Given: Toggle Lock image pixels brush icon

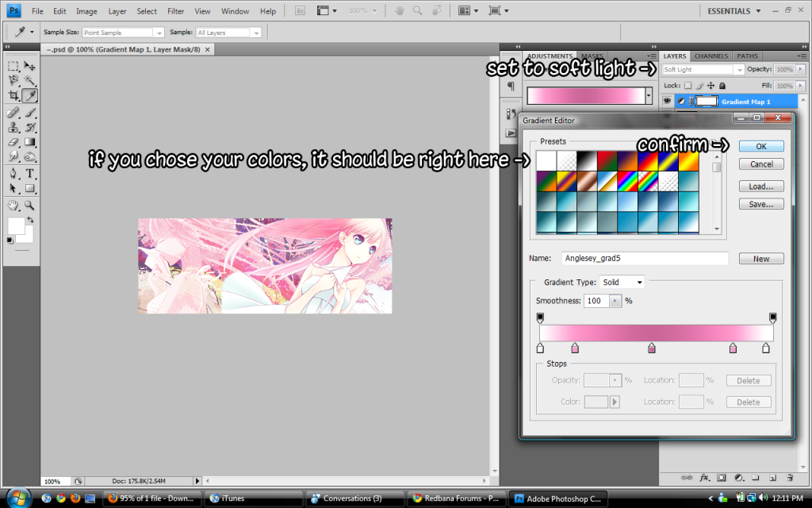Looking at the screenshot, I should coord(699,86).
